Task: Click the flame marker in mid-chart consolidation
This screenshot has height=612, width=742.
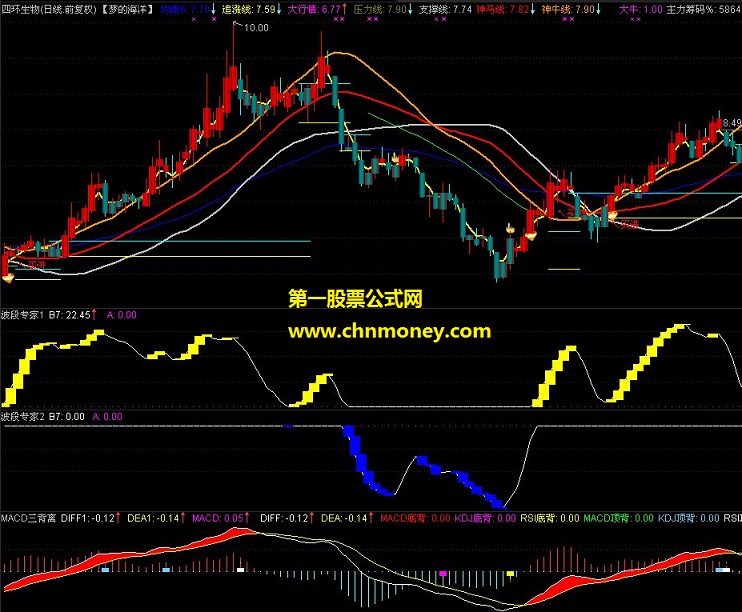Action: coord(395,158)
